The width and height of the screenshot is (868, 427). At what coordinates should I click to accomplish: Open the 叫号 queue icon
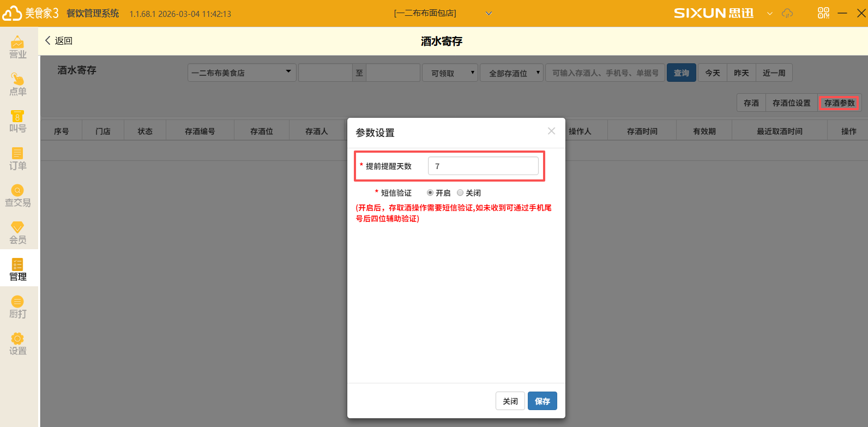[18, 121]
